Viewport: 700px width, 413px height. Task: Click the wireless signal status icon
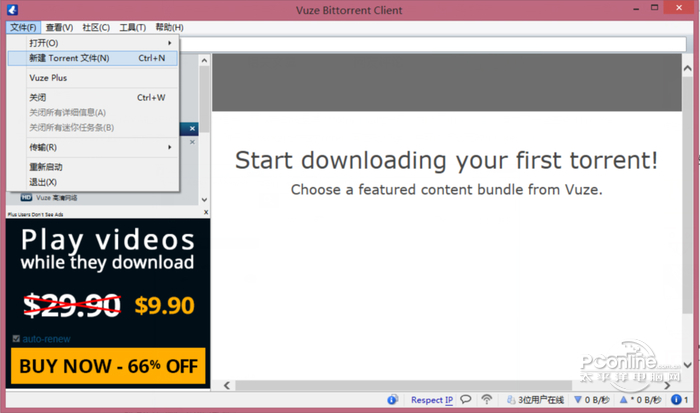[x=487, y=399]
